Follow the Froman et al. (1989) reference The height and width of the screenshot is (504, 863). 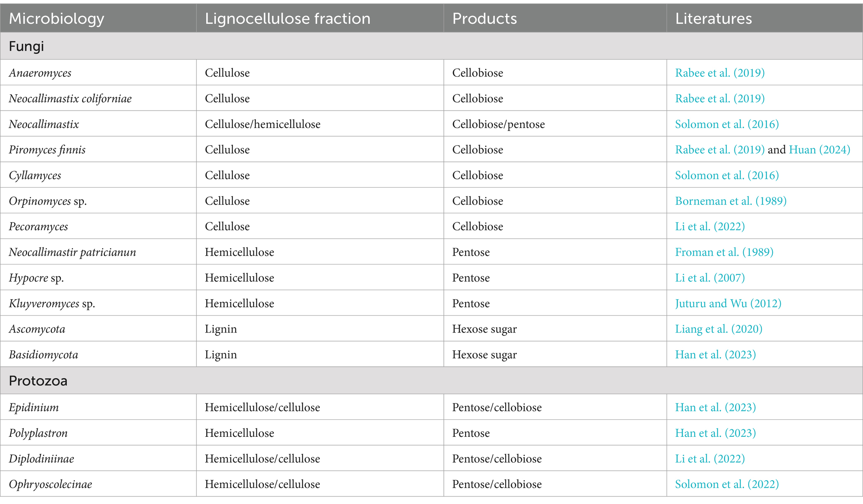tap(724, 252)
